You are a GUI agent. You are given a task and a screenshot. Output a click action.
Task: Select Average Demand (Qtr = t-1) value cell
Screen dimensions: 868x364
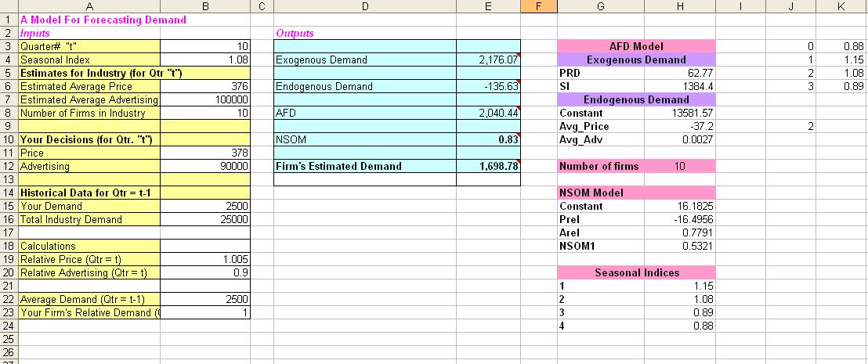coord(205,299)
